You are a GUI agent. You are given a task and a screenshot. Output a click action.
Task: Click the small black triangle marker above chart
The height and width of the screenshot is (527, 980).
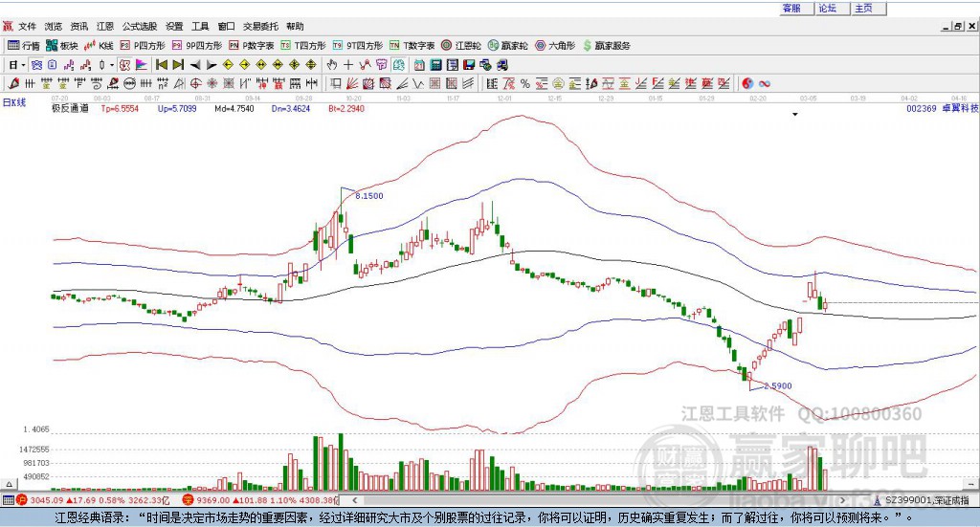(x=795, y=114)
